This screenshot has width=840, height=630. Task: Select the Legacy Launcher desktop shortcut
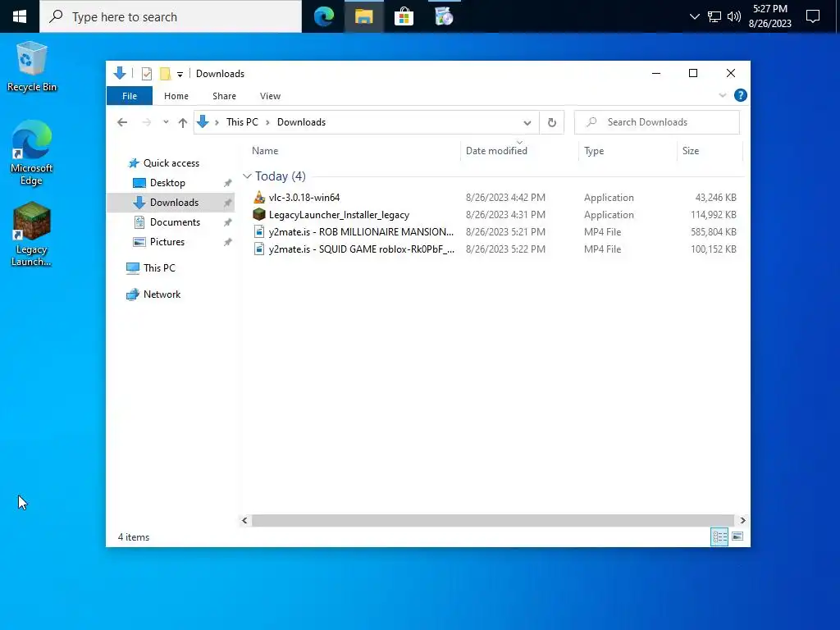click(32, 234)
